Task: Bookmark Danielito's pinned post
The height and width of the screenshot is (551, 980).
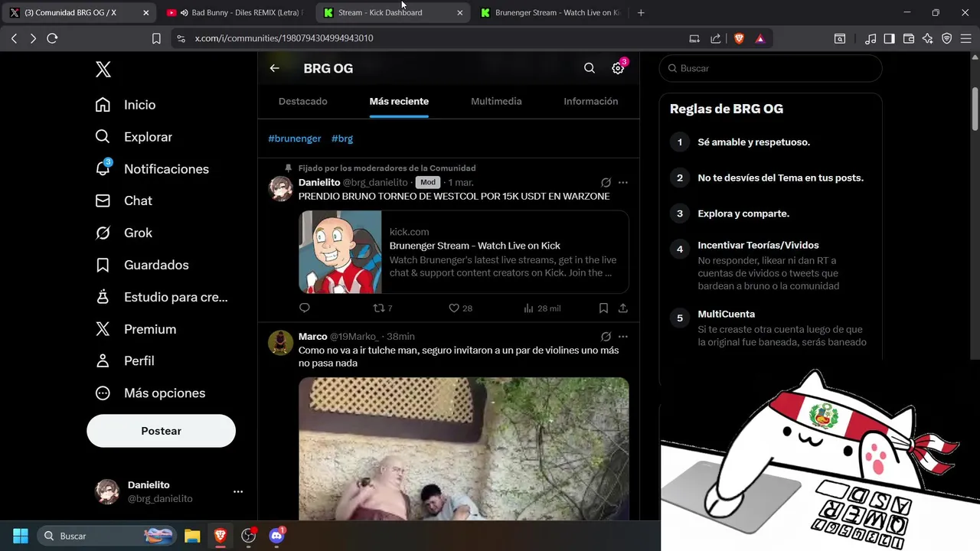Action: coord(603,308)
